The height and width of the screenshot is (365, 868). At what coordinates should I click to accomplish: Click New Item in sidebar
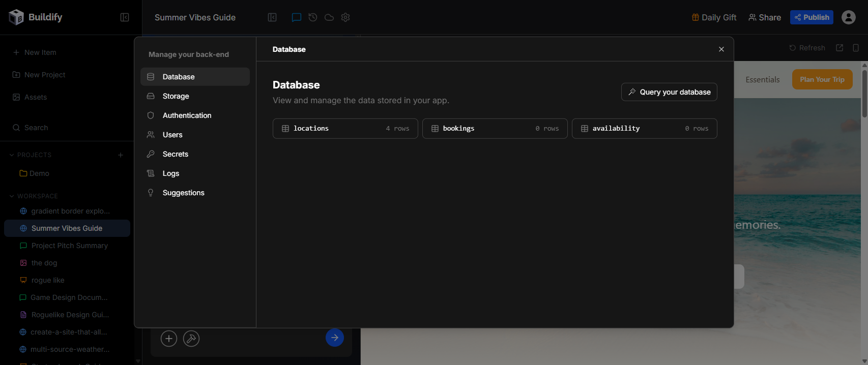35,52
